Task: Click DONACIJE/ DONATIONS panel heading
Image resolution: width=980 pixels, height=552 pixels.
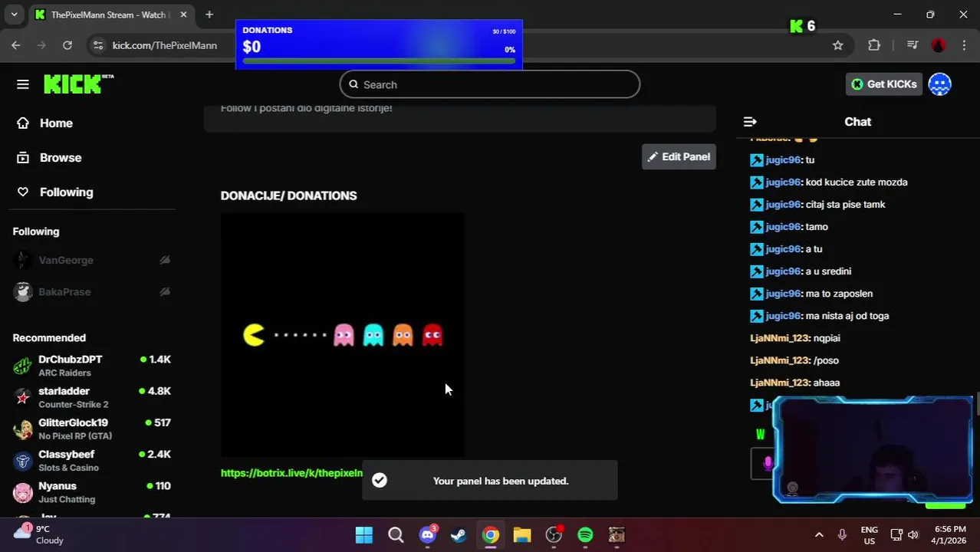Action: pos(288,195)
